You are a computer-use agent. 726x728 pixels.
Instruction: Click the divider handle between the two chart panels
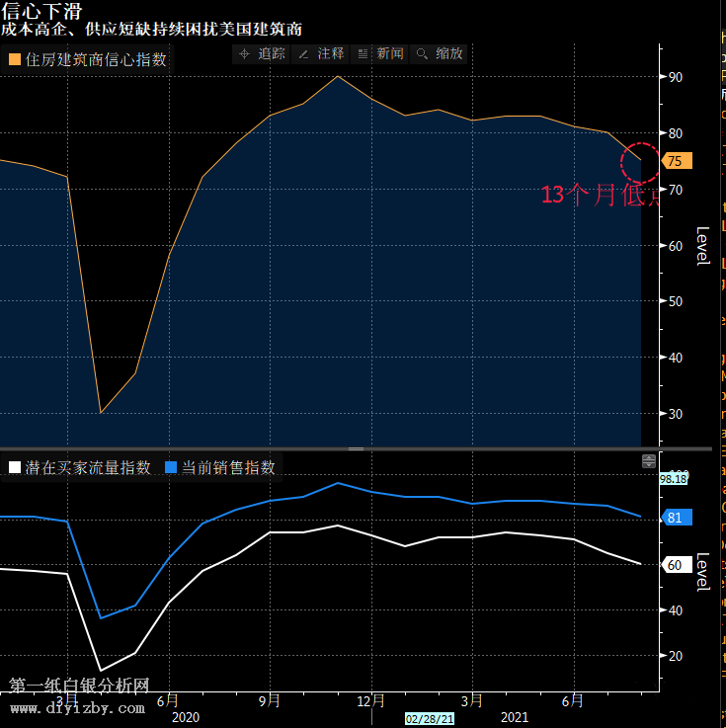point(356,448)
